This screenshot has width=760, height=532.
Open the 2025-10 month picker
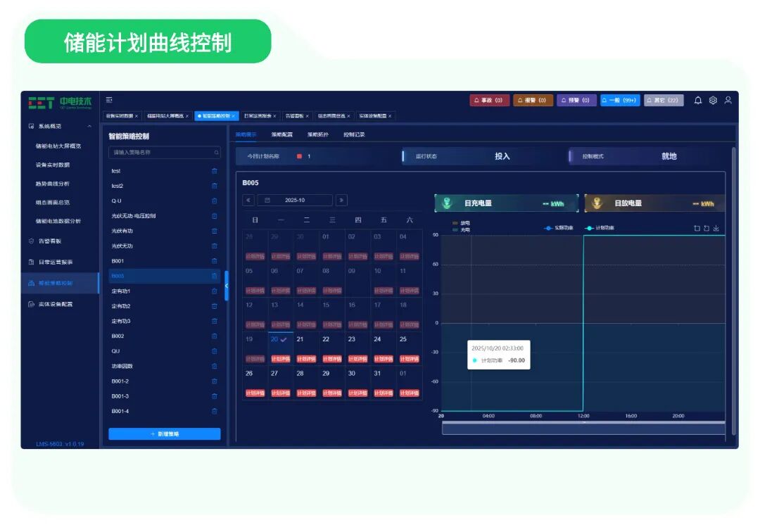tap(295, 200)
